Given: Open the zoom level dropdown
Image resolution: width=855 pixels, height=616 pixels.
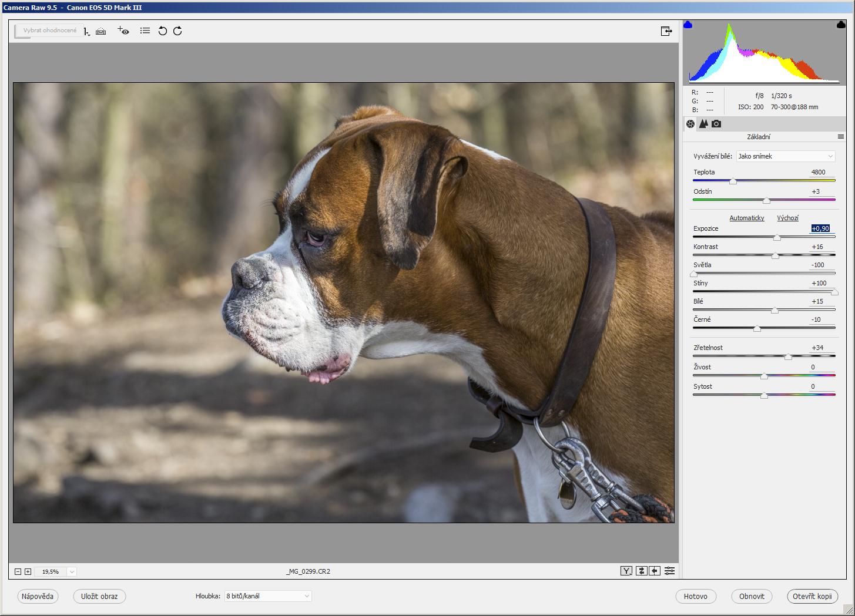Looking at the screenshot, I should [x=72, y=571].
